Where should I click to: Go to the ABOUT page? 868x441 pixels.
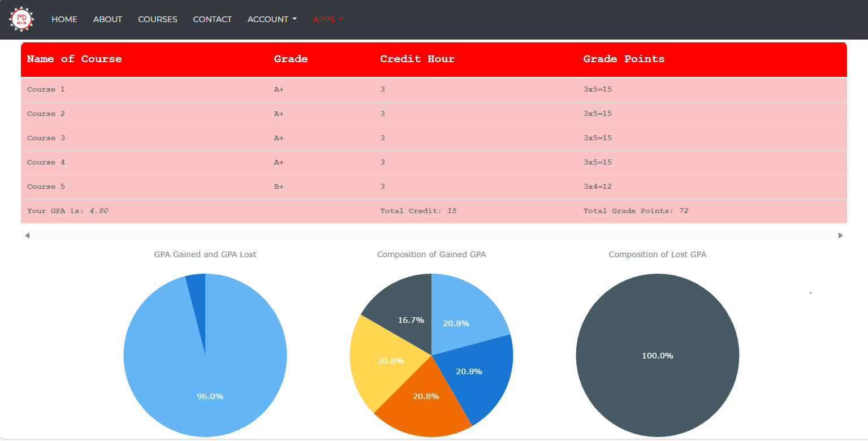point(107,19)
